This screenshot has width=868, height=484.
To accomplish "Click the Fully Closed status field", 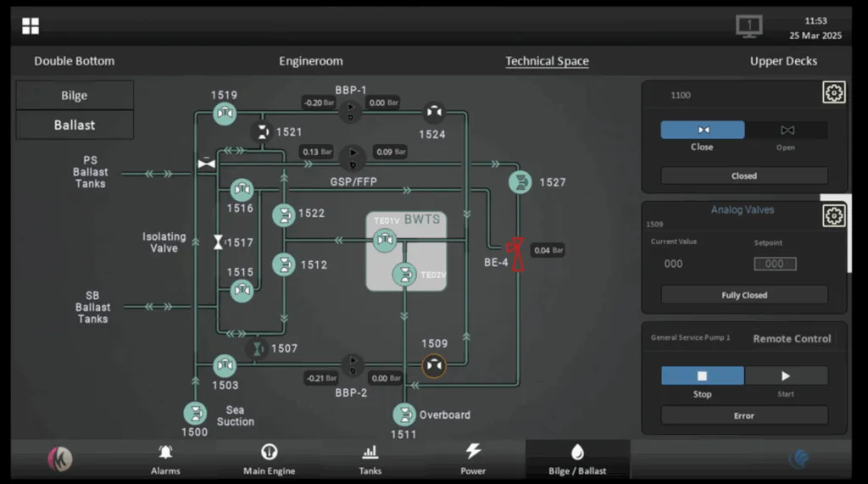I will point(744,295).
